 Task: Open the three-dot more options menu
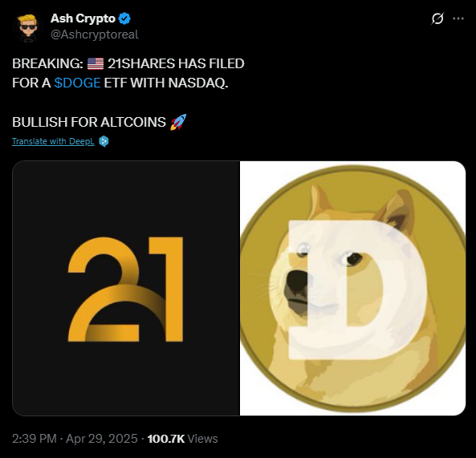pos(458,18)
